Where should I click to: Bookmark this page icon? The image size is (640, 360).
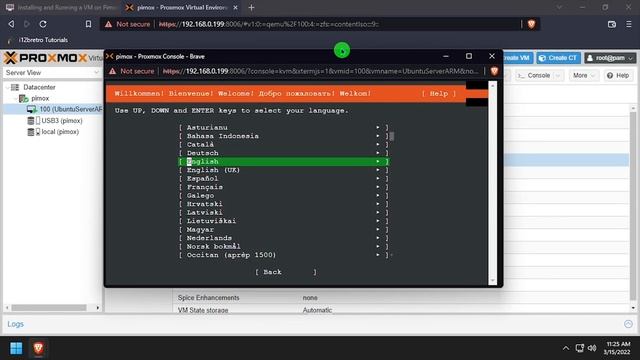(88, 24)
